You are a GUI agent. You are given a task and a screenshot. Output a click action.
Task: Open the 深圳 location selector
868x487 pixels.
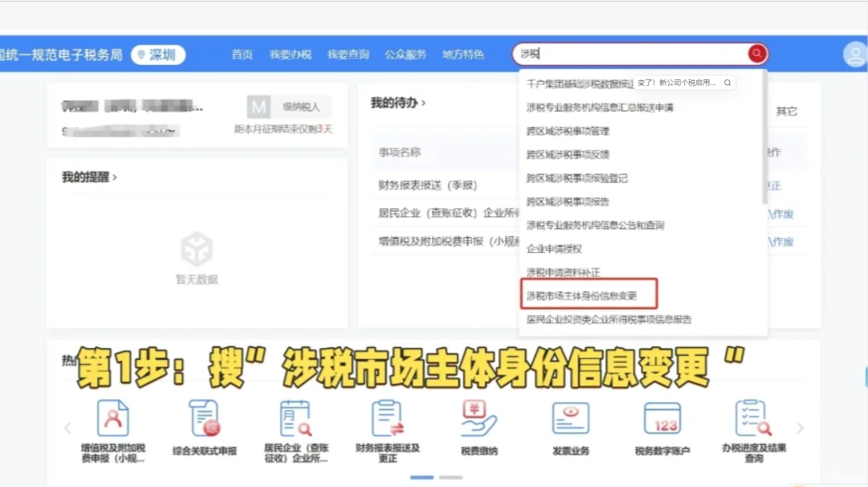158,55
